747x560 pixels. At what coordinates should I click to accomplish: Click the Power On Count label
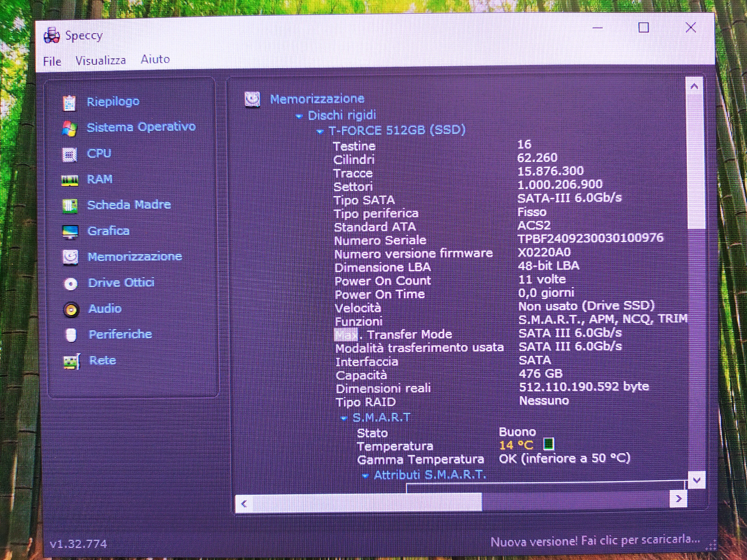[383, 281]
